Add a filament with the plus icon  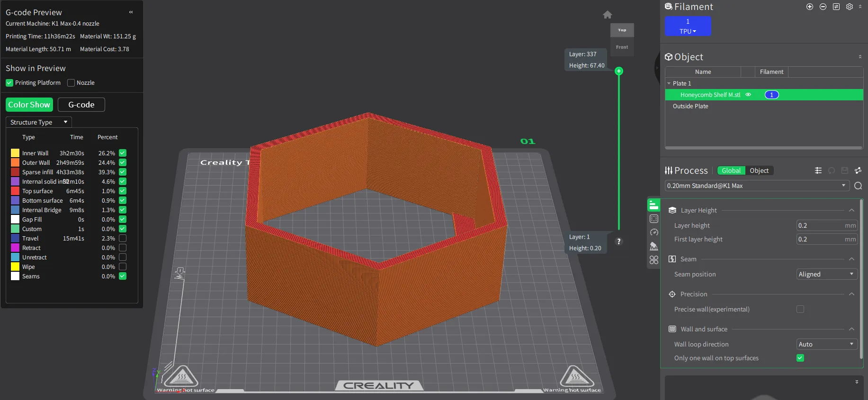[810, 7]
